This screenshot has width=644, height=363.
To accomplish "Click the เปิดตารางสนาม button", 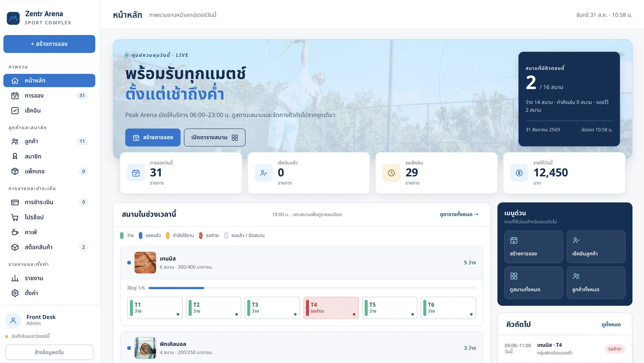I will point(215,137).
